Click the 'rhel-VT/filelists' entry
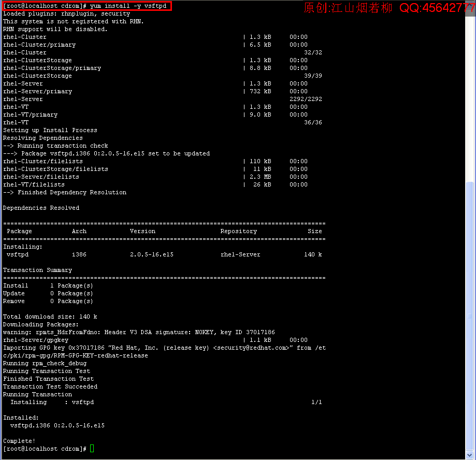The height and width of the screenshot is (460, 476). pyautogui.click(x=34, y=184)
